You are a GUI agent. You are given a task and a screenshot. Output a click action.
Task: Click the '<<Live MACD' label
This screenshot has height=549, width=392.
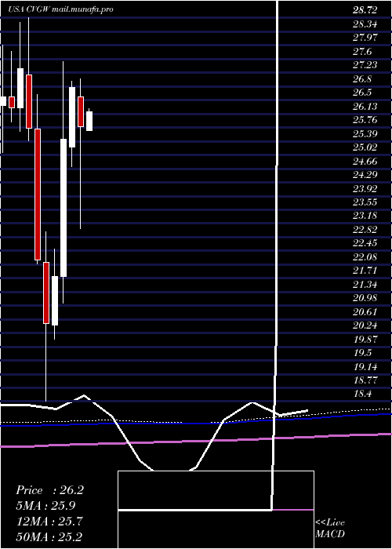330,529
